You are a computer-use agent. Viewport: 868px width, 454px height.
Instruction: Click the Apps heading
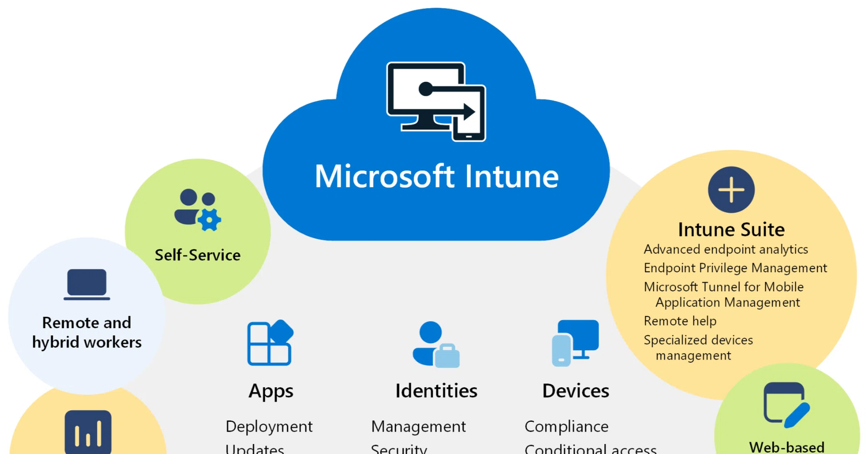[271, 391]
